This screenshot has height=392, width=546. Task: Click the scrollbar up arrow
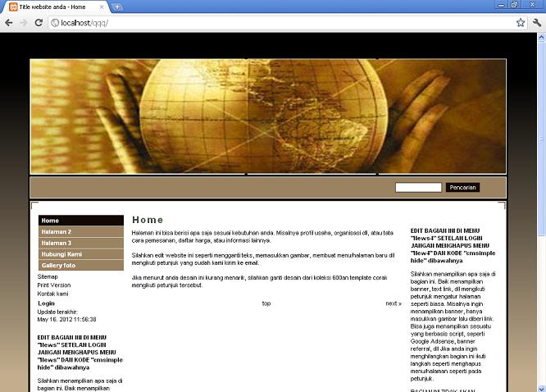point(541,36)
